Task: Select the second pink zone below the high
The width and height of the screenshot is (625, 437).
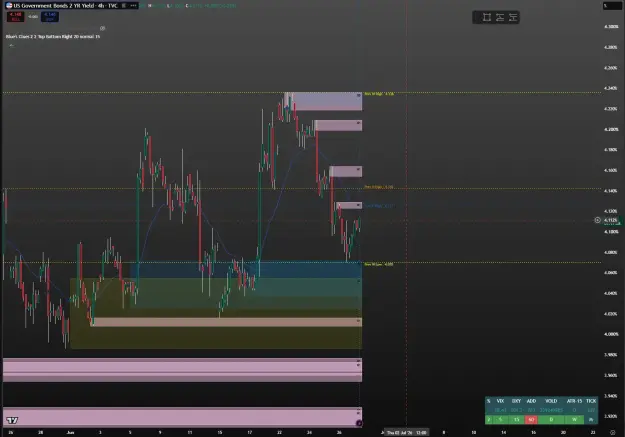Action: [x=338, y=125]
